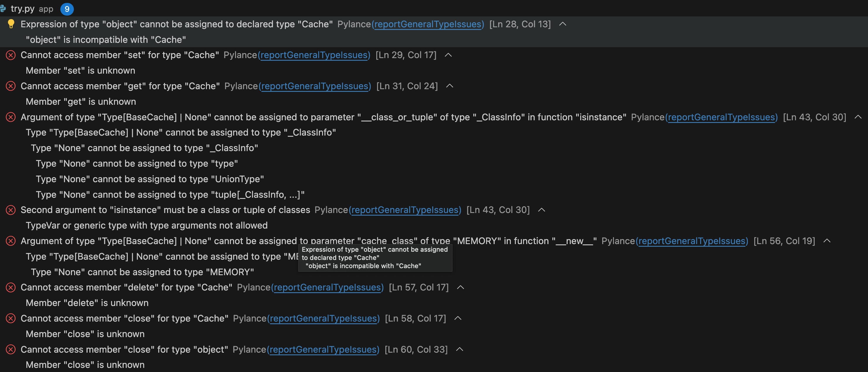868x372 pixels.
Task: Click the "app" breadcrumb label
Action: (45, 9)
